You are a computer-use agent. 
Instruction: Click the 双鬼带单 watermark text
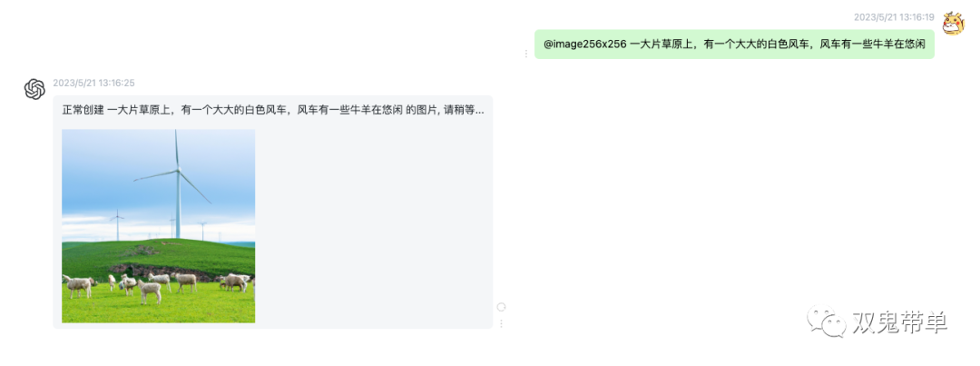pyautogui.click(x=900, y=321)
